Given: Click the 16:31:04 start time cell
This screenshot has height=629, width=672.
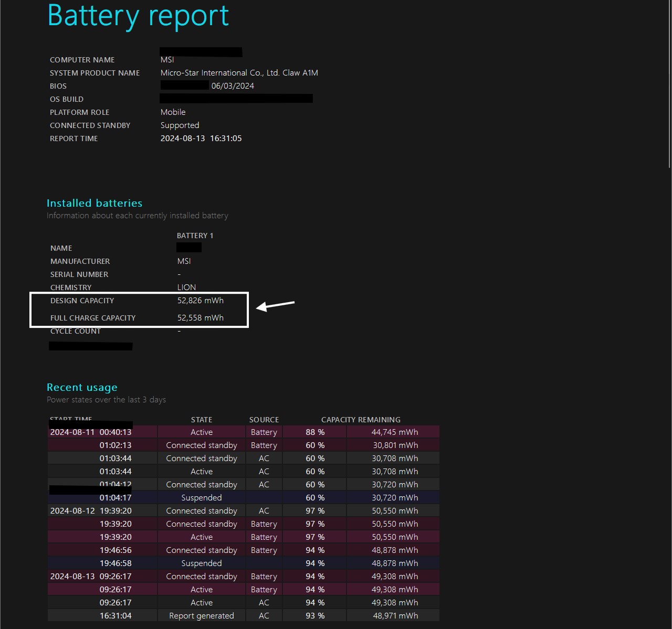Looking at the screenshot, I should [x=115, y=616].
